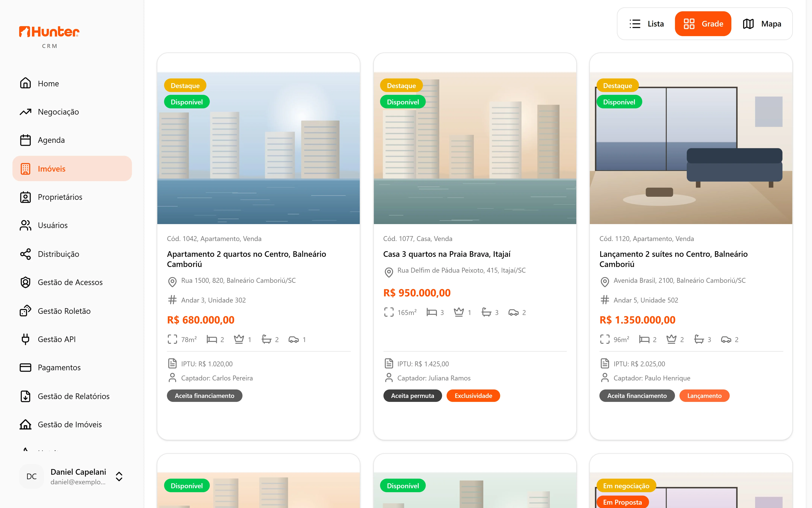
Task: Click price R$ 1.350.000,00
Action: 637,320
